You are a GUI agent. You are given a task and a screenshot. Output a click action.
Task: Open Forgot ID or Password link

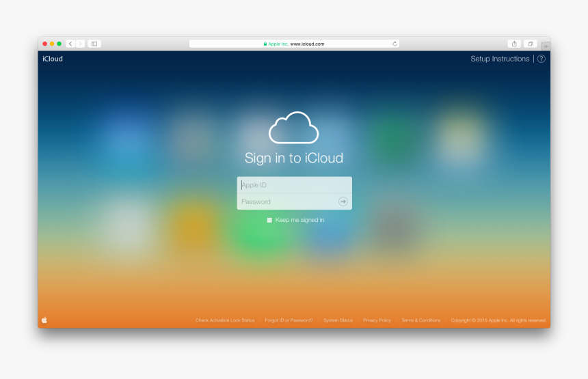point(289,320)
